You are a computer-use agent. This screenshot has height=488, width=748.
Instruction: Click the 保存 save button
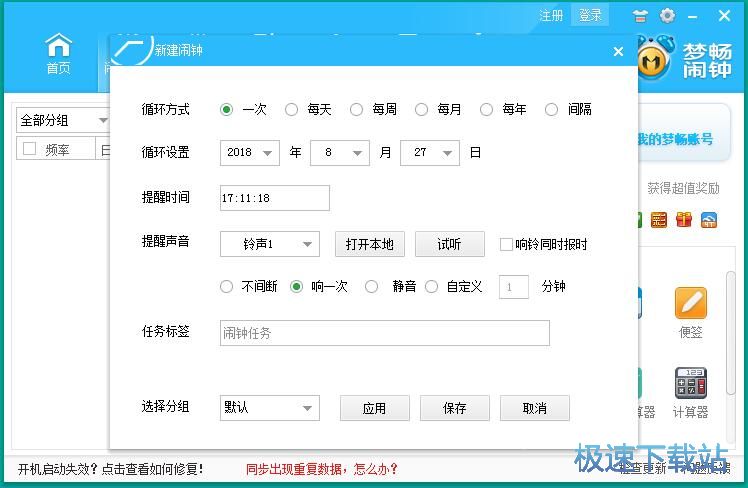(x=455, y=408)
